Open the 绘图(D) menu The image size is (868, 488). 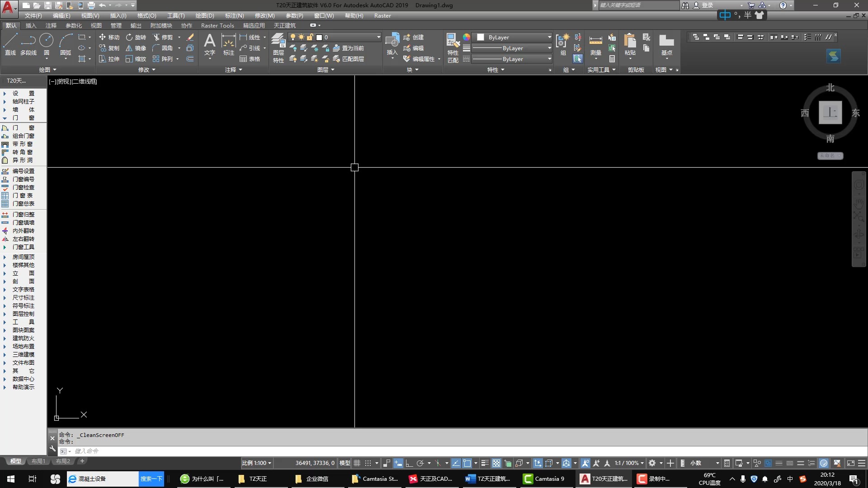pyautogui.click(x=204, y=16)
